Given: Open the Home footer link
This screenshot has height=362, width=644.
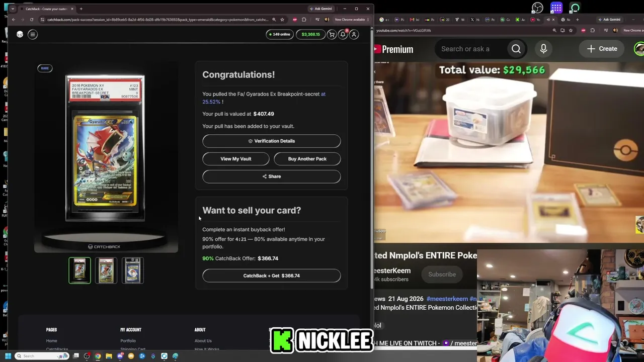Looking at the screenshot, I should pyautogui.click(x=51, y=341).
